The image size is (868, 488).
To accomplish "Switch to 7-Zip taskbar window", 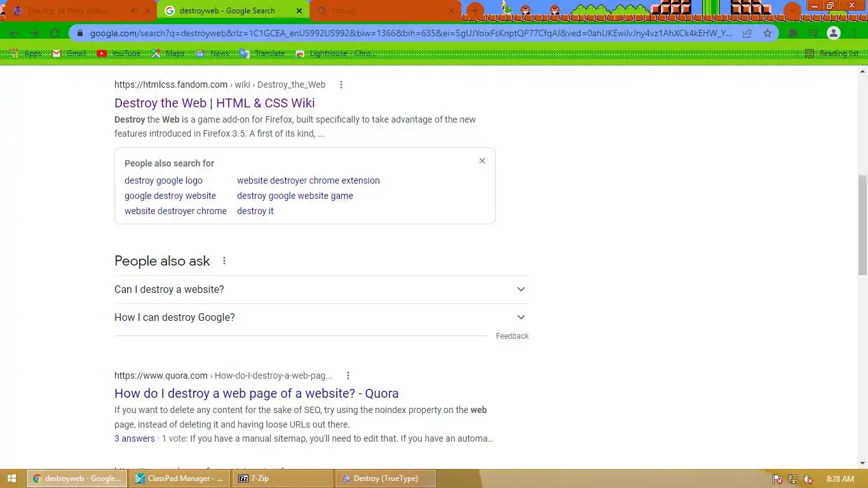I will [x=283, y=478].
